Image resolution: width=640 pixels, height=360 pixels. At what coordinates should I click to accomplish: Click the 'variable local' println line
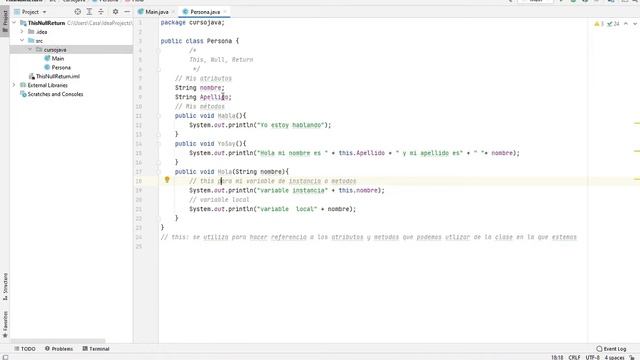(272, 209)
